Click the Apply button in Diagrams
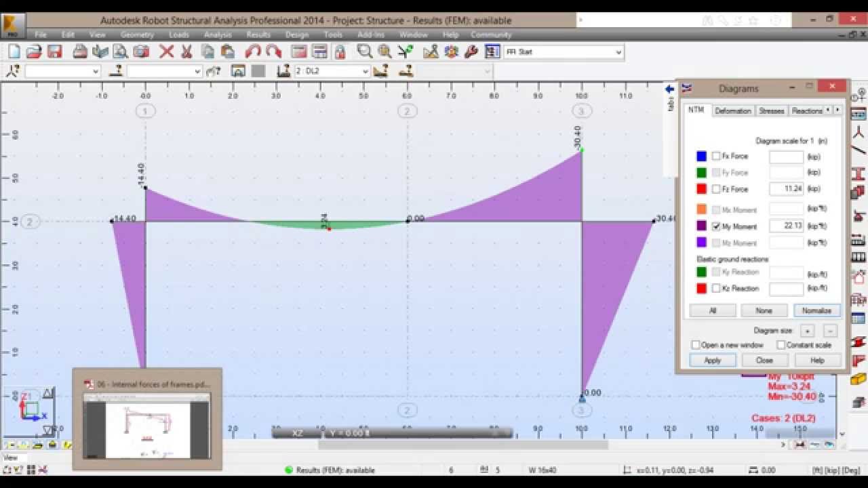868x488 pixels. tap(713, 361)
